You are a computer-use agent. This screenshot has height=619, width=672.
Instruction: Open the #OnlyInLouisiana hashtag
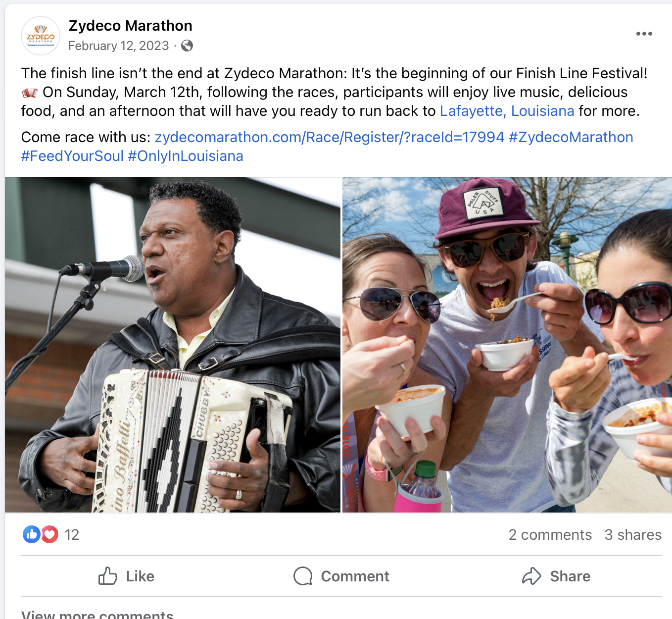[x=186, y=156]
